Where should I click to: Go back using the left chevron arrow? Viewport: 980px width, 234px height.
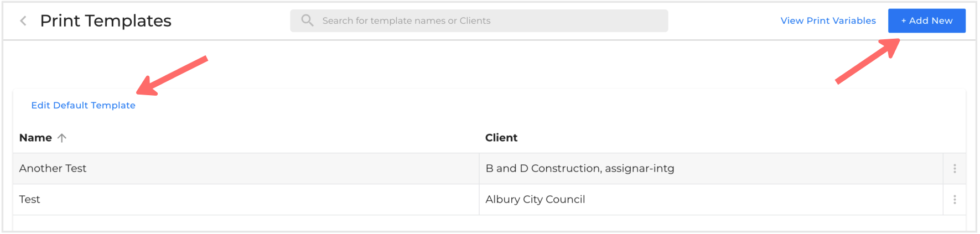[23, 21]
